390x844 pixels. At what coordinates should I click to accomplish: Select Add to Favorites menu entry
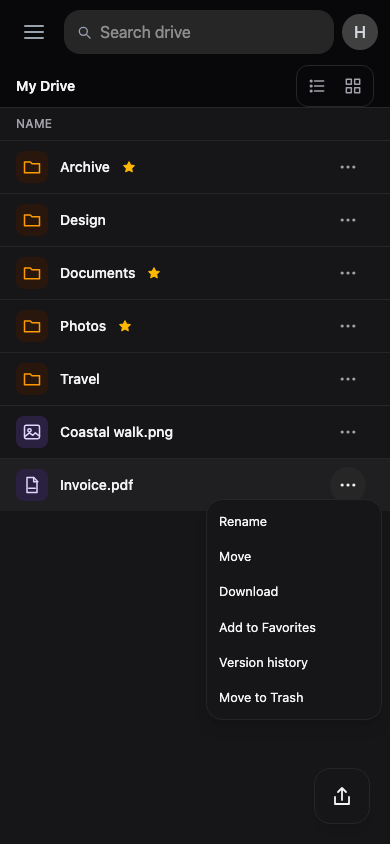pos(294,628)
